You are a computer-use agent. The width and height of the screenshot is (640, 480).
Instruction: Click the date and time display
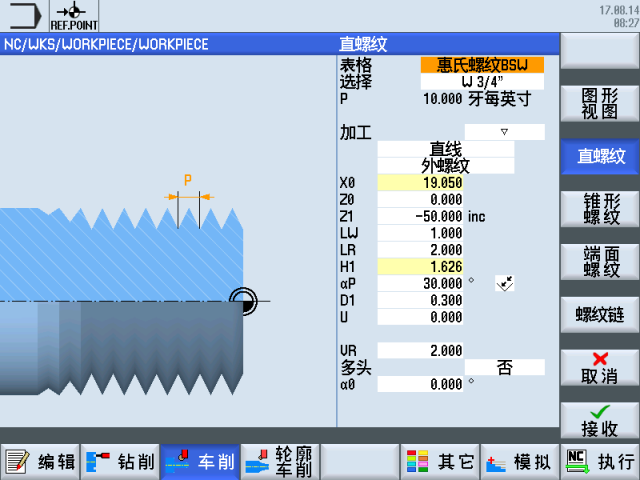tap(619, 16)
